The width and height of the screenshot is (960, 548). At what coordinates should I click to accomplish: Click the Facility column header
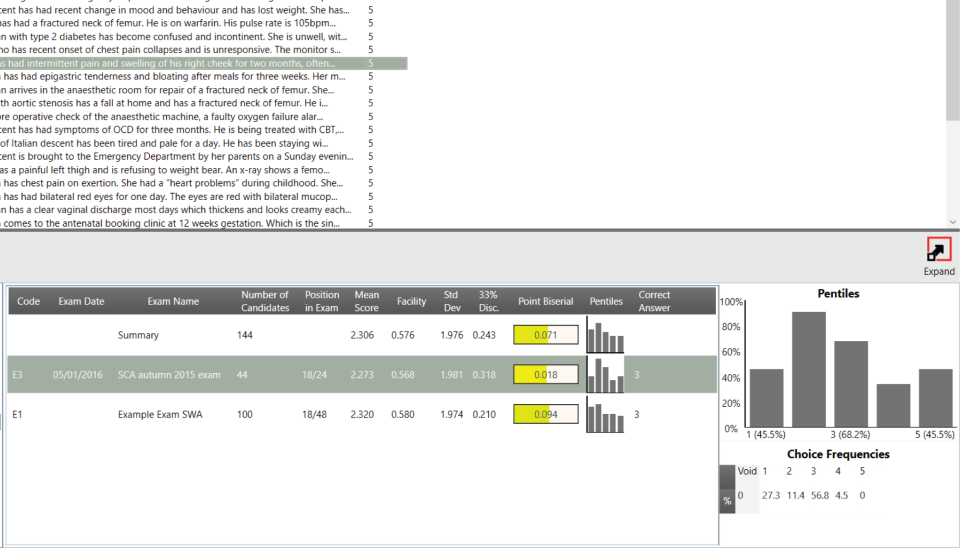coord(411,301)
